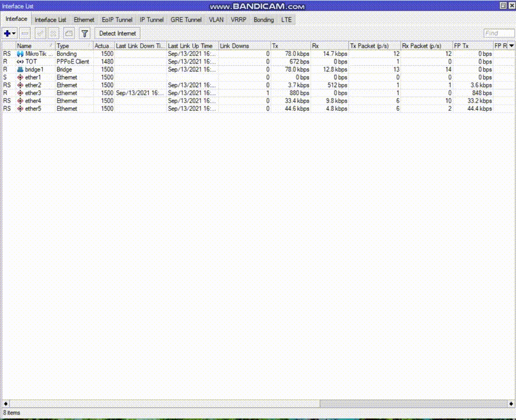
Task: Click the 33.2 kbps FP Tx value
Action: point(479,101)
